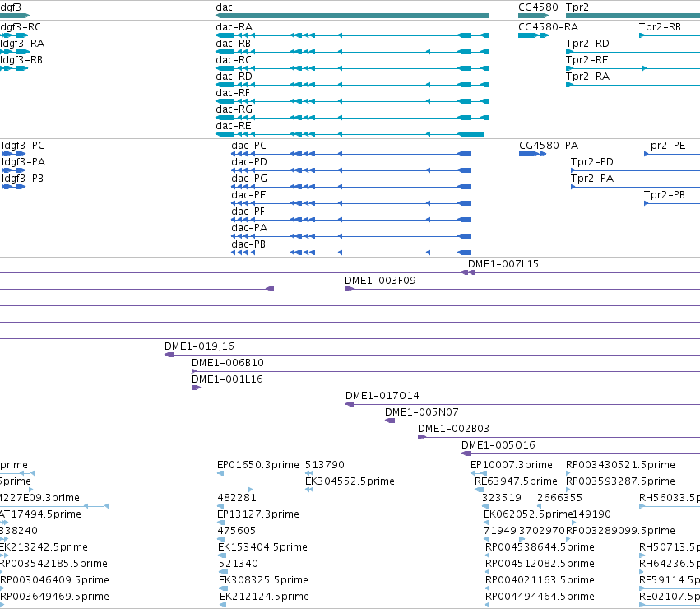The height and width of the screenshot is (609, 700).
Task: Select the dac-PD protein label
Action: 249,162
